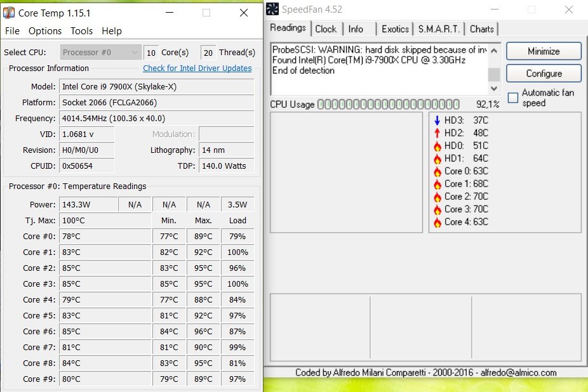Click the Power reading 143.3W
The width and height of the screenshot is (588, 392).
pos(88,205)
